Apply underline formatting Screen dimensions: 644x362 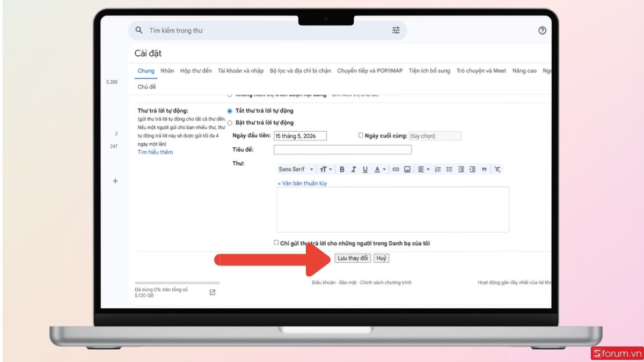(x=365, y=169)
